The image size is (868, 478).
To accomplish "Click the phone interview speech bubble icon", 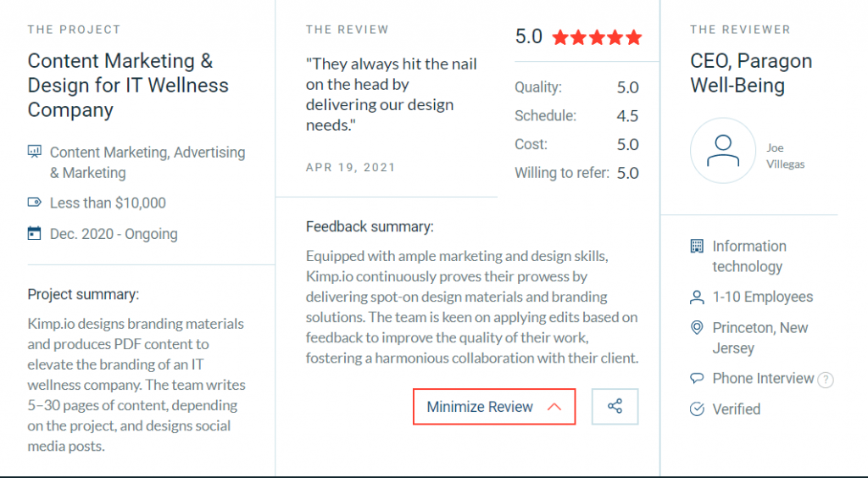I will [x=697, y=379].
